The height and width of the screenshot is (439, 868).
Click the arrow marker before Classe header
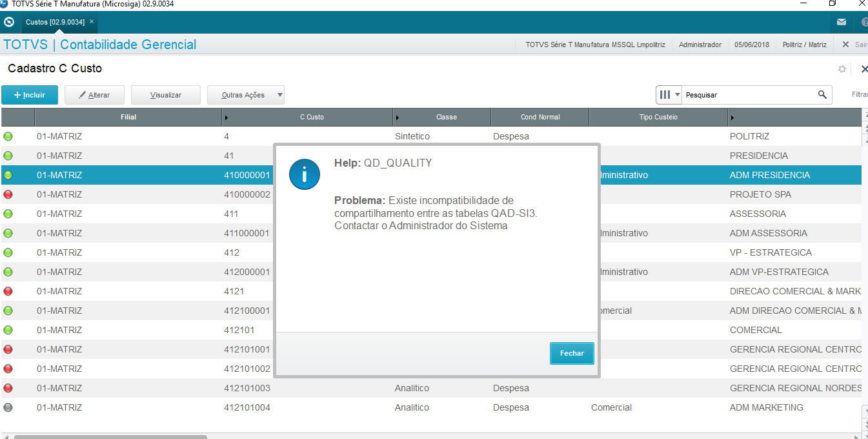398,117
